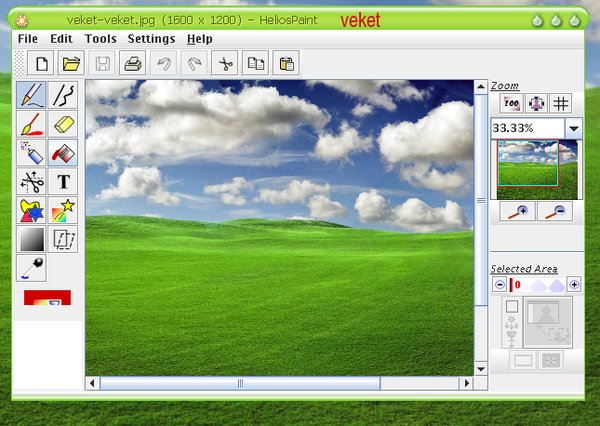Open the Tools menu
Image resolution: width=600 pixels, height=426 pixels.
point(101,39)
